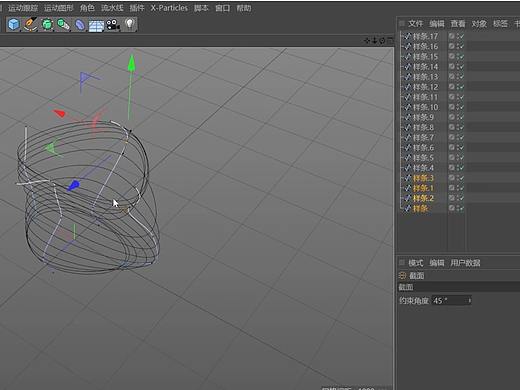This screenshot has width=520, height=390.
Task: Open the 帮助 menu
Action: coord(244,8)
